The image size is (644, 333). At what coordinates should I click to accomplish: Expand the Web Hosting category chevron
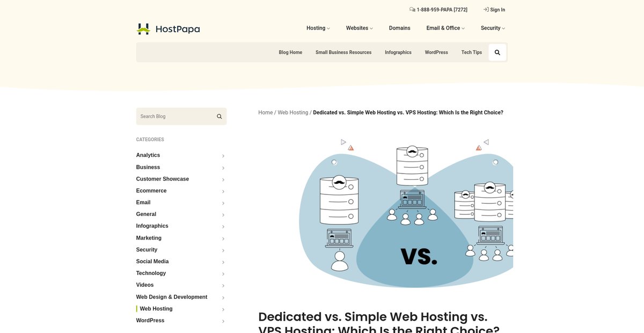[x=223, y=309]
